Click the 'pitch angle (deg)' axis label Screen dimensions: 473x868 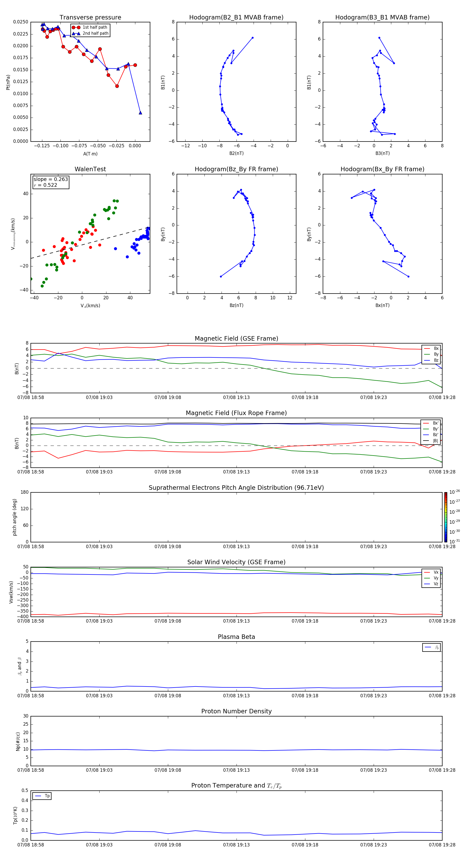[x=14, y=517]
